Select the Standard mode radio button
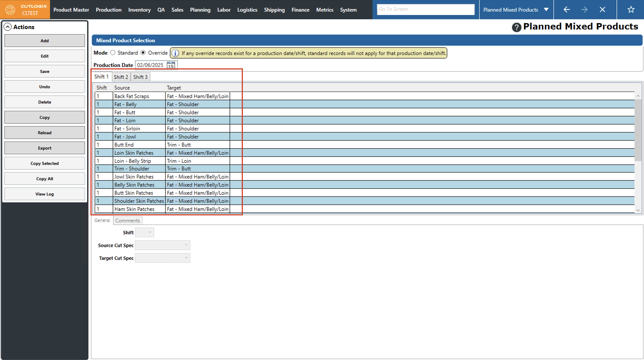The image size is (644, 360). (113, 53)
